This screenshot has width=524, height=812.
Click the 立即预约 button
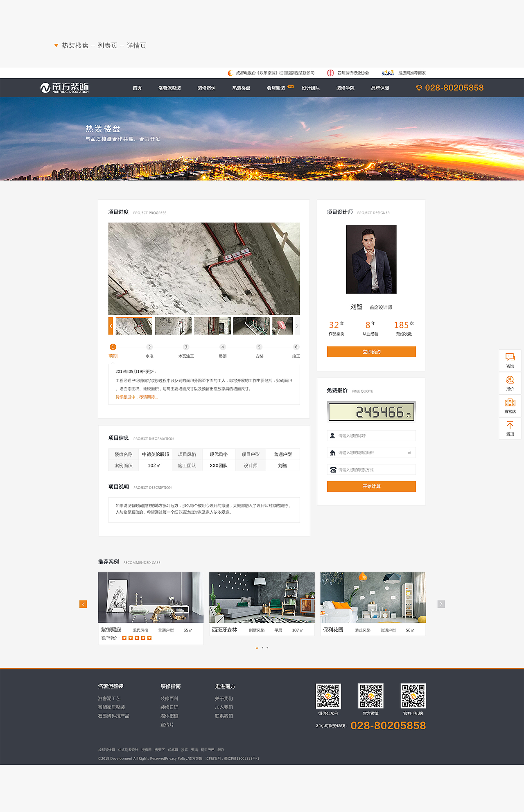tap(371, 352)
